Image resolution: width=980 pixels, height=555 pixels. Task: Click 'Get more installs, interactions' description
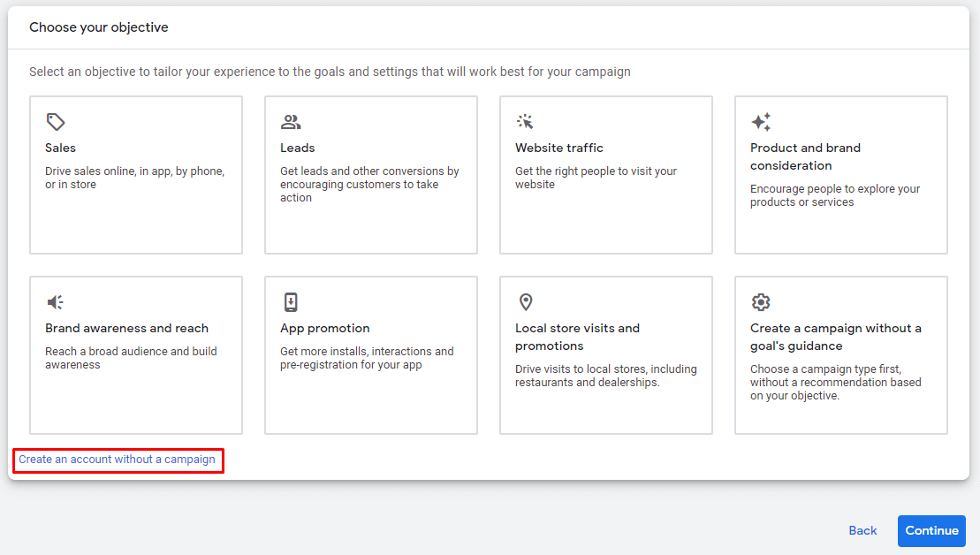pyautogui.click(x=367, y=358)
